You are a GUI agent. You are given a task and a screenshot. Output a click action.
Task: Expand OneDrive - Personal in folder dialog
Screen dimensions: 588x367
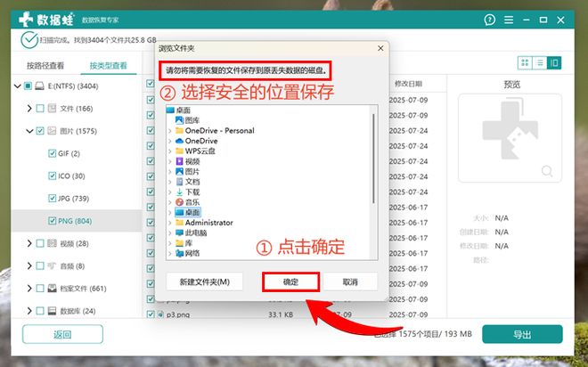tap(170, 131)
